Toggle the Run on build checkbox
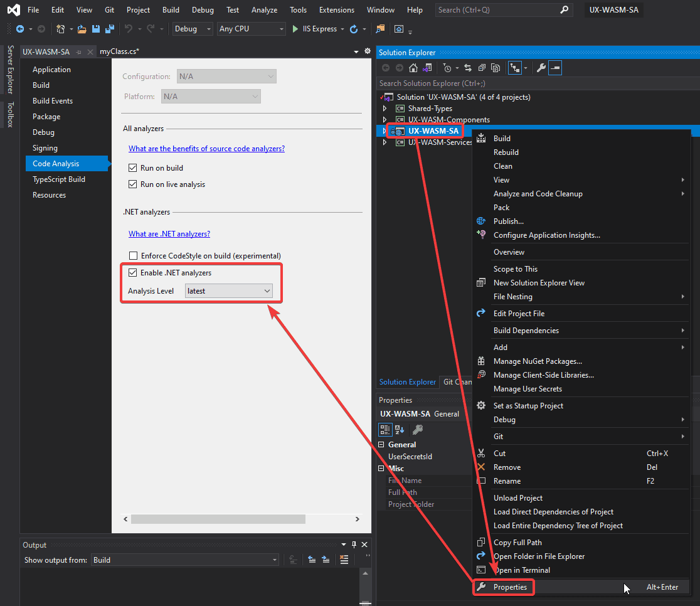 (132, 168)
